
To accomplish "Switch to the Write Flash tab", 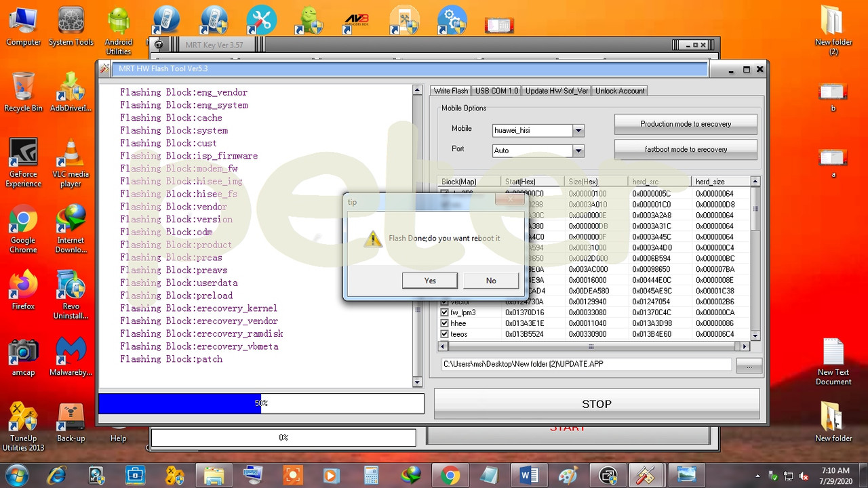I will [x=451, y=91].
